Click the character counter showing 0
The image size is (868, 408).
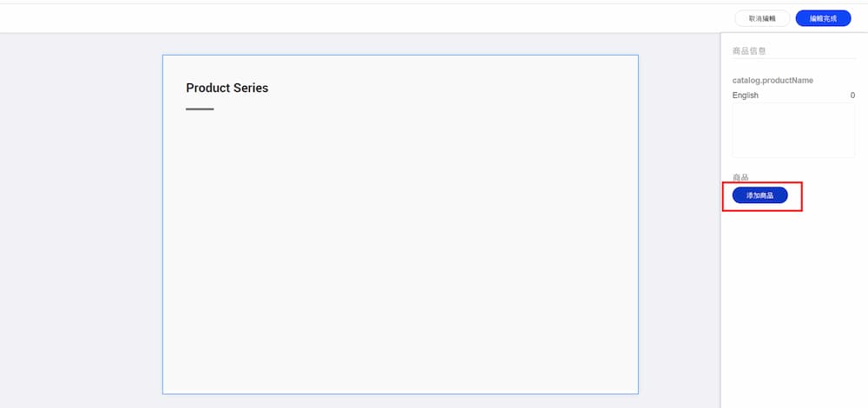pyautogui.click(x=852, y=95)
